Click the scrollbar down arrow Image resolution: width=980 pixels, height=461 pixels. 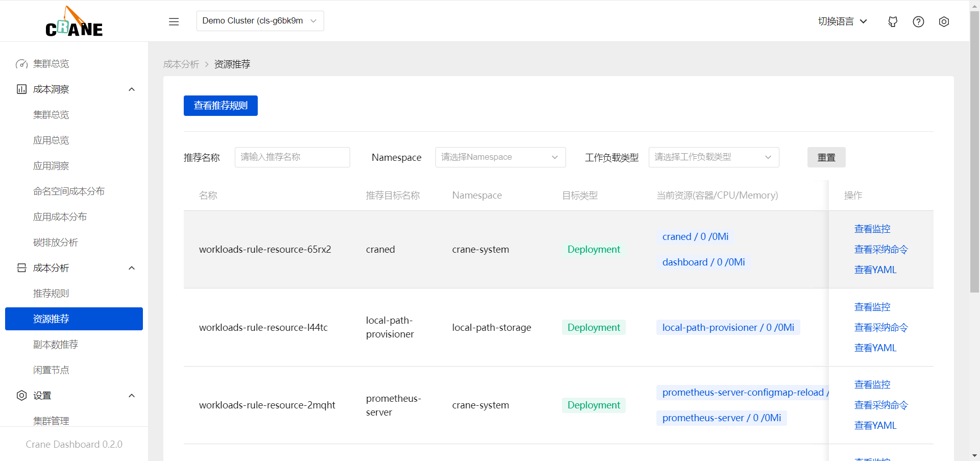point(974,455)
